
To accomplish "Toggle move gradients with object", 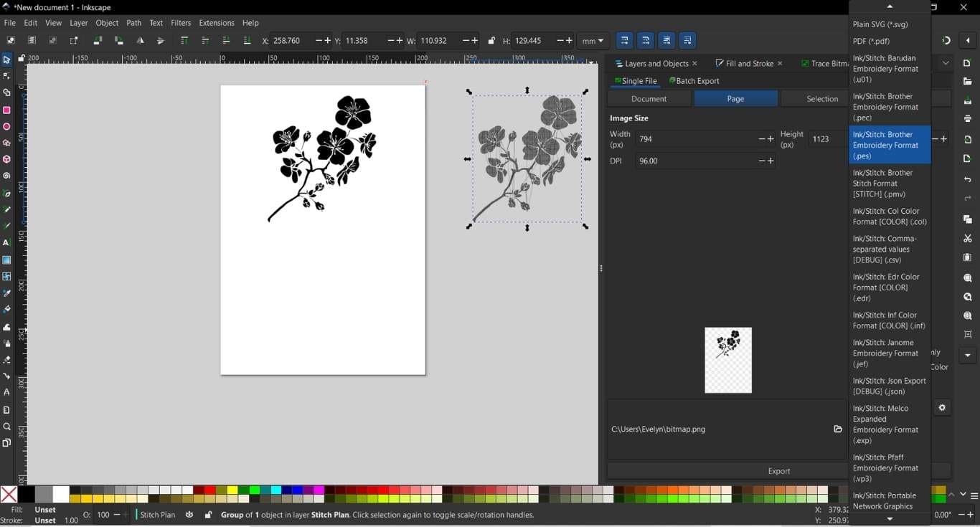I will 666,41.
